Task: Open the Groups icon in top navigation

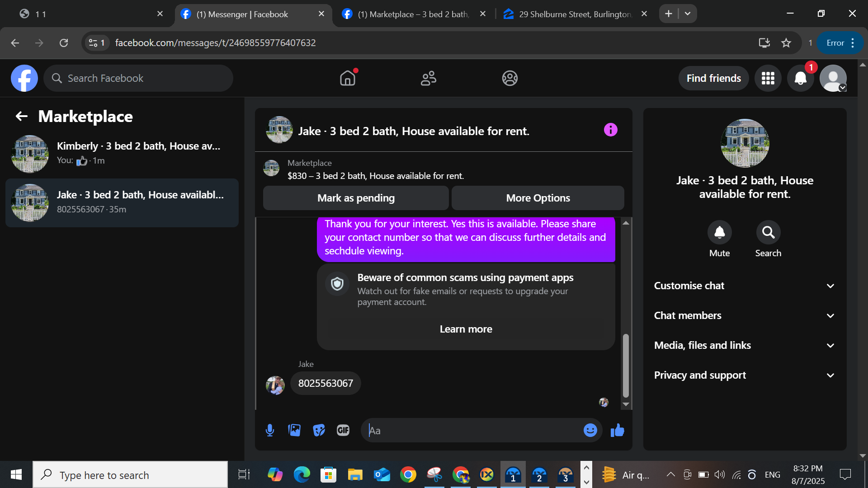Action: point(509,78)
